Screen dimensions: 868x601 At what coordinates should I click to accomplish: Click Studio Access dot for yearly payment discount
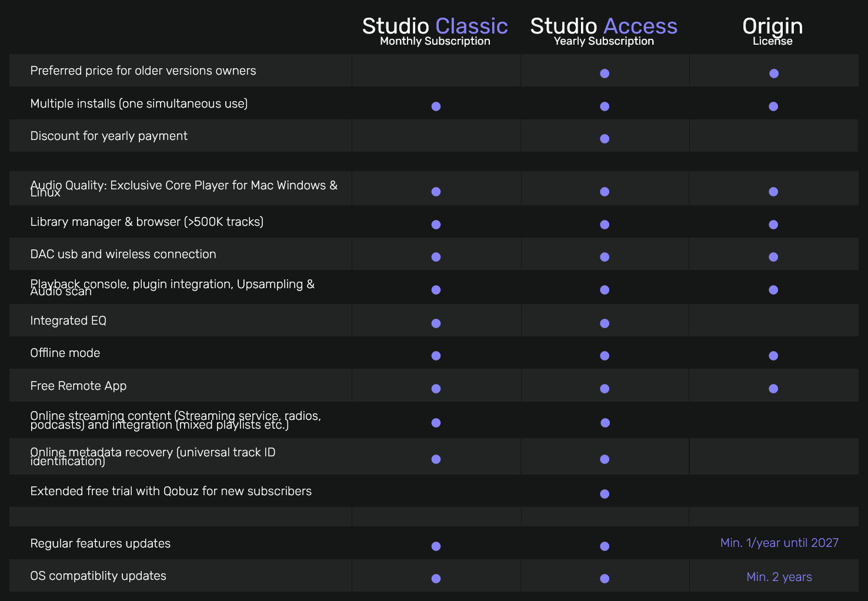pyautogui.click(x=605, y=139)
